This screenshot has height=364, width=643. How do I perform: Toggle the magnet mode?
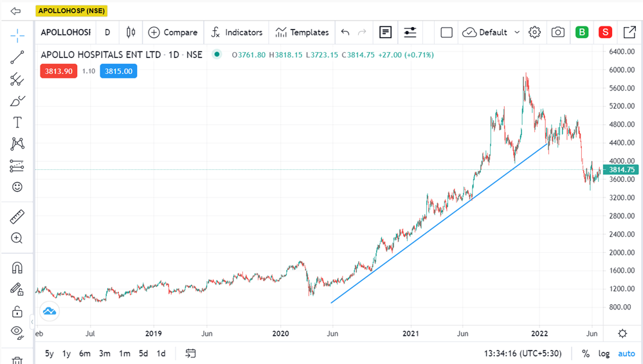[17, 268]
